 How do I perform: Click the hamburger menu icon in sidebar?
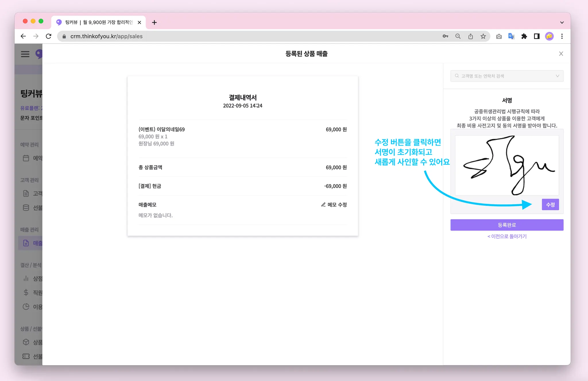25,54
